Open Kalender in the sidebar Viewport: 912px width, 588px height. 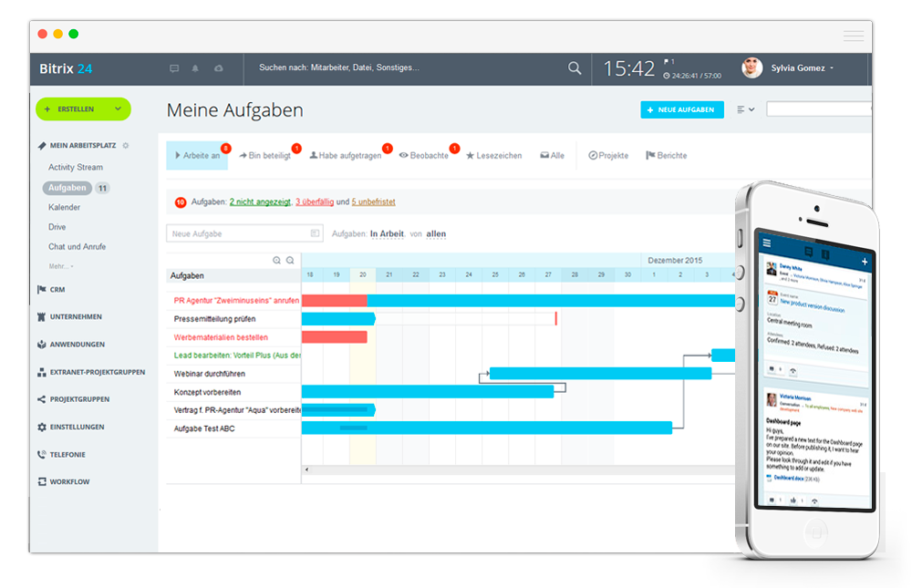click(x=64, y=208)
